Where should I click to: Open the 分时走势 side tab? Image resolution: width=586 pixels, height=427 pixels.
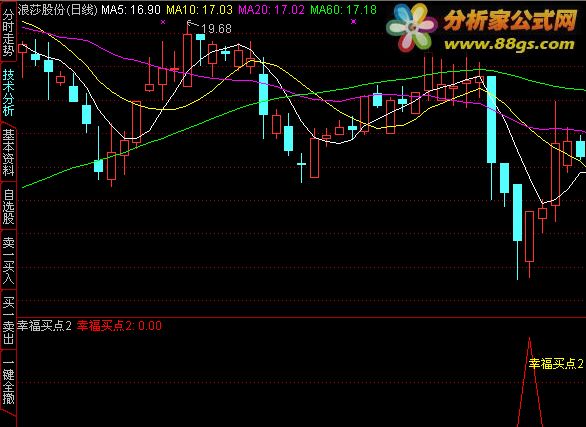click(x=8, y=33)
